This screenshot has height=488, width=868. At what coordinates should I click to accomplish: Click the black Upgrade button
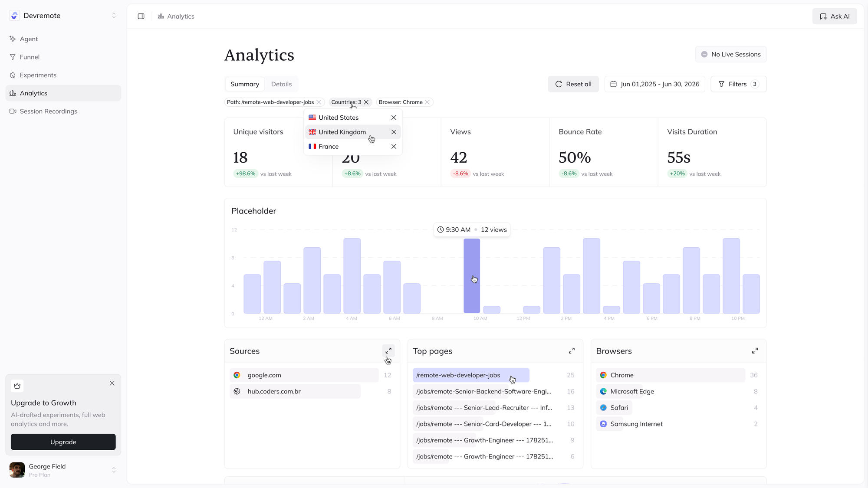(63, 442)
